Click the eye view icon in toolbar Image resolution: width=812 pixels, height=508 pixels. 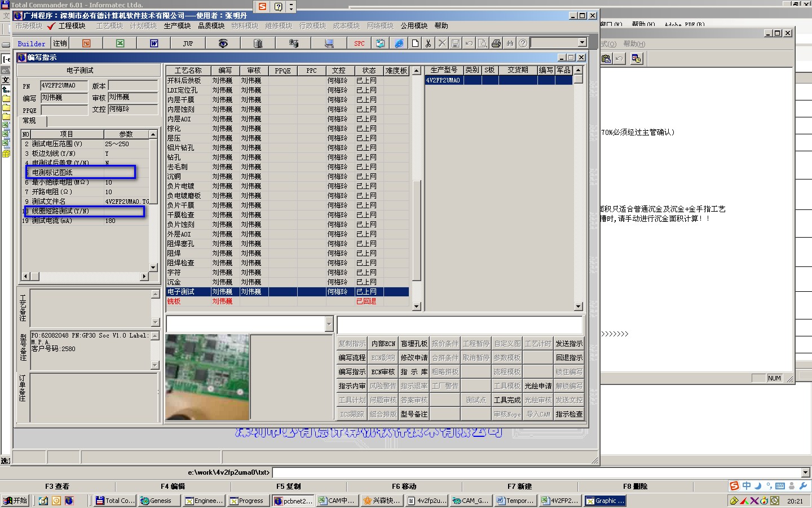pyautogui.click(x=223, y=43)
